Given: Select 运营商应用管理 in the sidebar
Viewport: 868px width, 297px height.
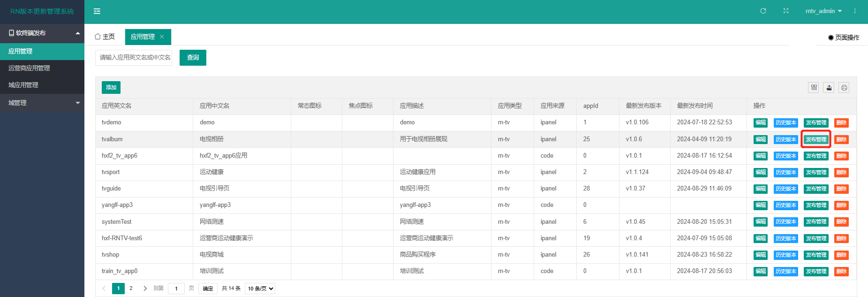Looking at the screenshot, I should click(29, 68).
